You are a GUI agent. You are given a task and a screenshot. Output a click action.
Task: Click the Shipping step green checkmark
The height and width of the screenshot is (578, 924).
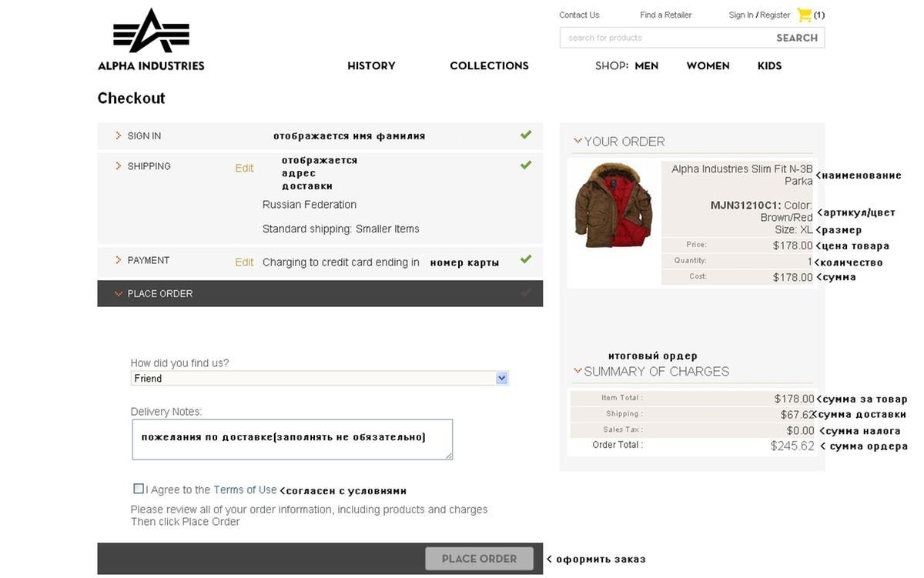526,165
